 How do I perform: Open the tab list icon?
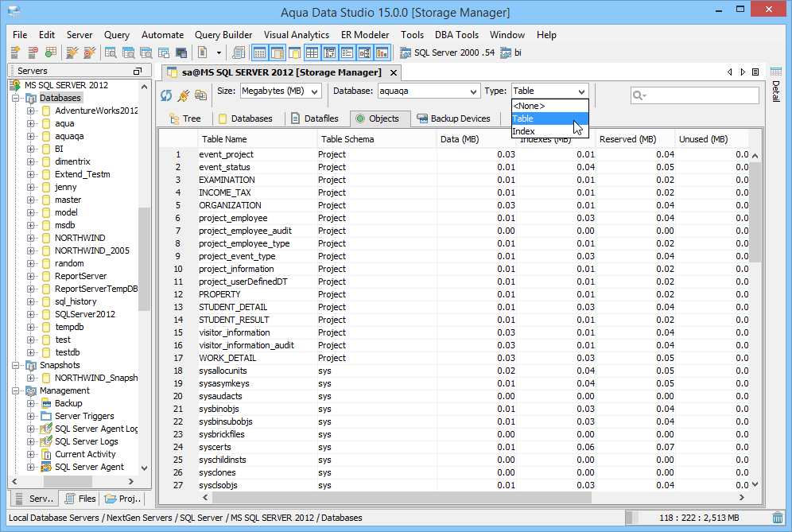755,72
